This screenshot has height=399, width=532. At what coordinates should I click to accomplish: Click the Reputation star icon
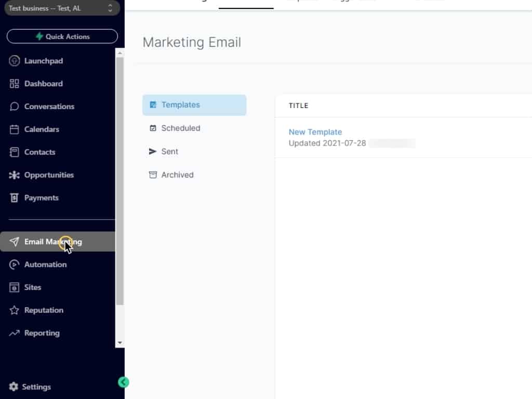pyautogui.click(x=15, y=310)
